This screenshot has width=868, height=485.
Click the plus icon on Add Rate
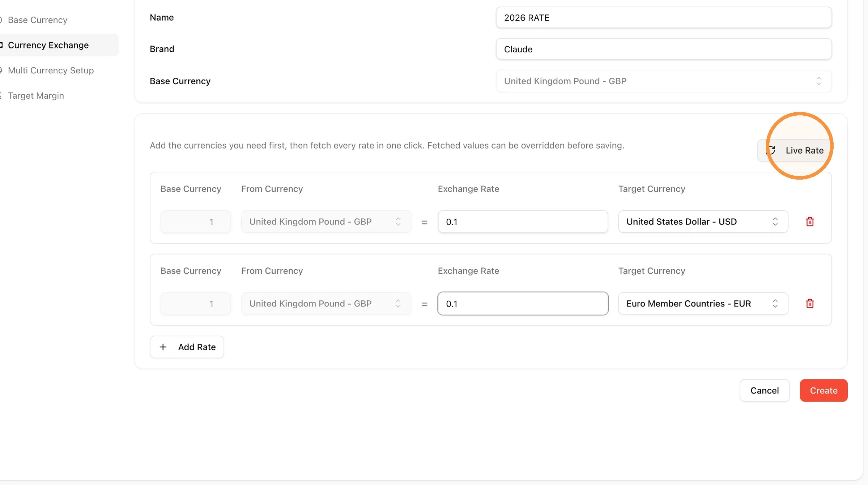[x=163, y=347]
